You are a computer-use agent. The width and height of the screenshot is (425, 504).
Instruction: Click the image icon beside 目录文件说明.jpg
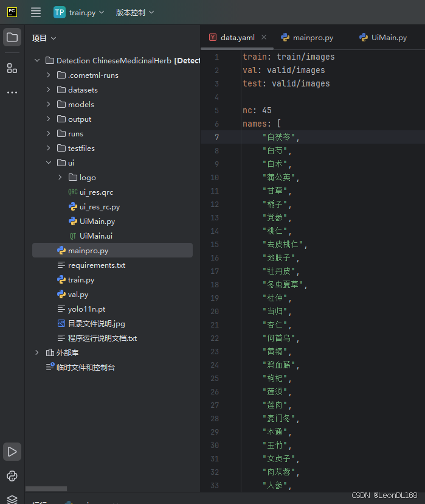(61, 323)
